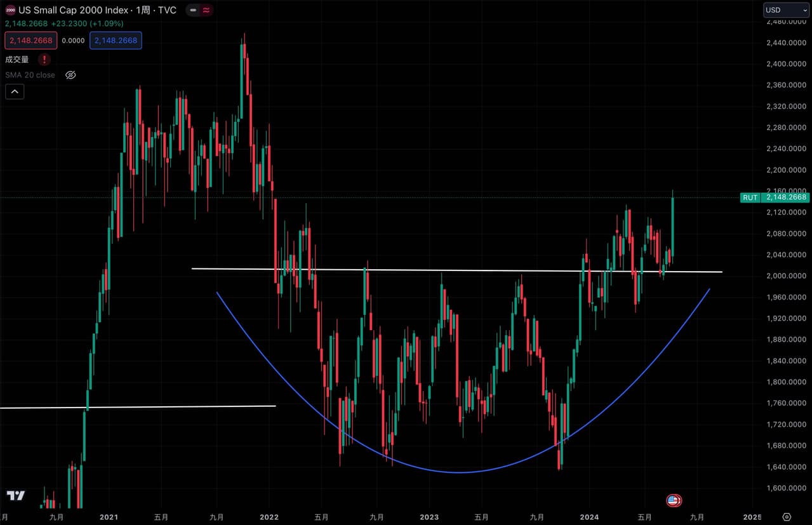Image resolution: width=812 pixels, height=525 pixels.
Task: Open the USD currency dropdown
Action: pos(785,10)
